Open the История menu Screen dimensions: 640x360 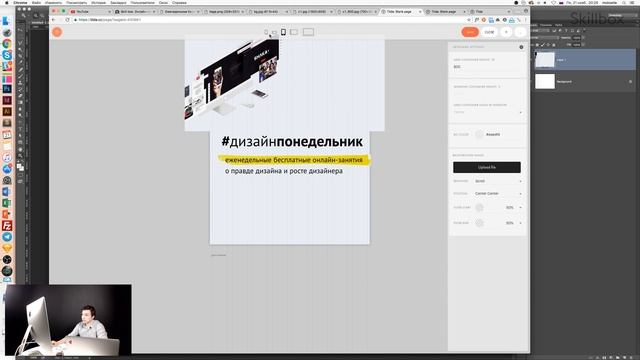(x=98, y=2)
